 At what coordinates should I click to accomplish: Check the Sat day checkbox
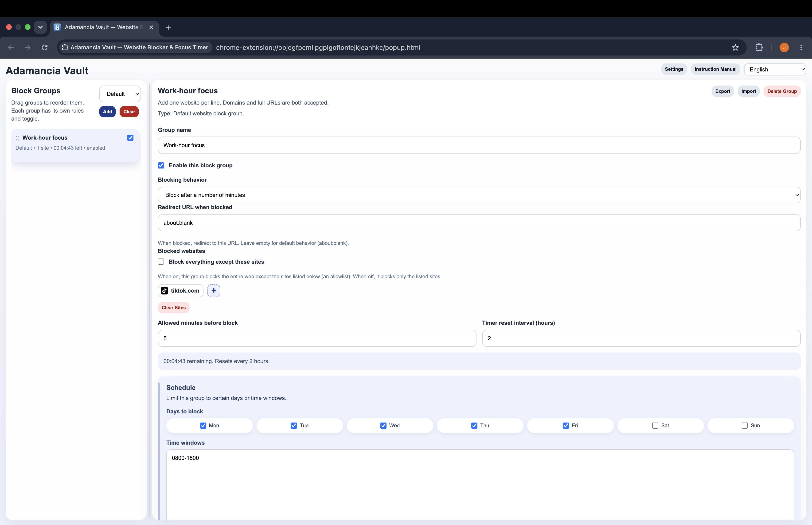655,425
